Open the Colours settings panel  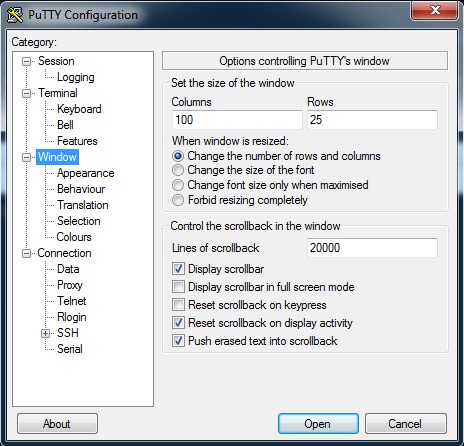74,237
